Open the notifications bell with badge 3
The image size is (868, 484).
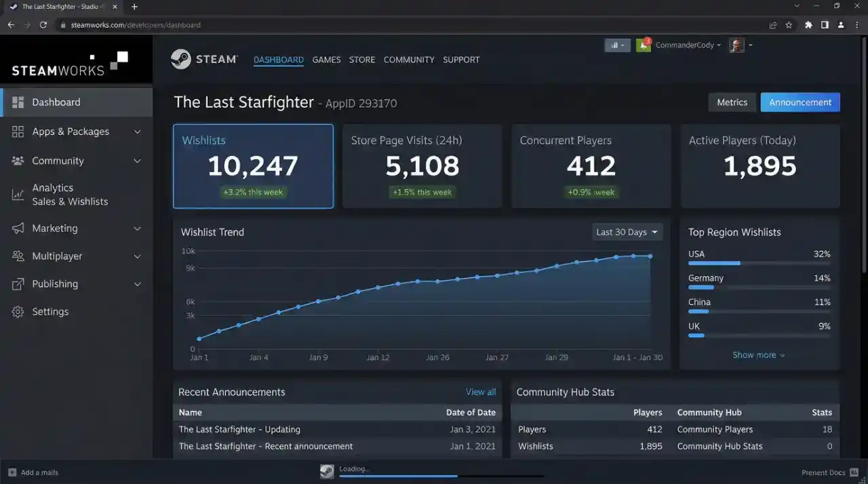point(643,45)
